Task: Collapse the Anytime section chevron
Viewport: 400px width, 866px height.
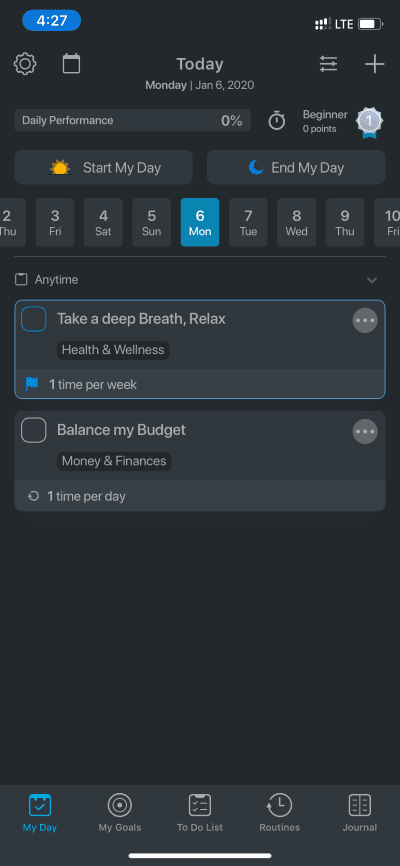Action: (x=372, y=280)
